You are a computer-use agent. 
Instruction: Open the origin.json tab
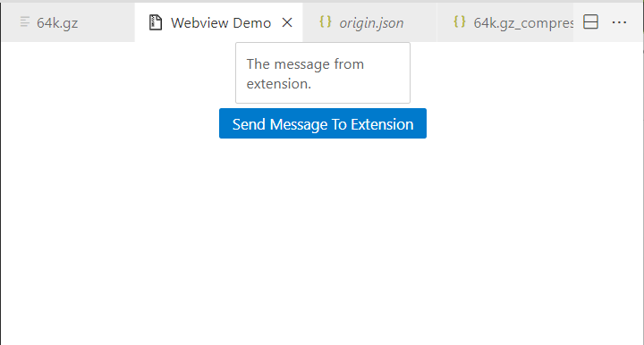coord(369,22)
